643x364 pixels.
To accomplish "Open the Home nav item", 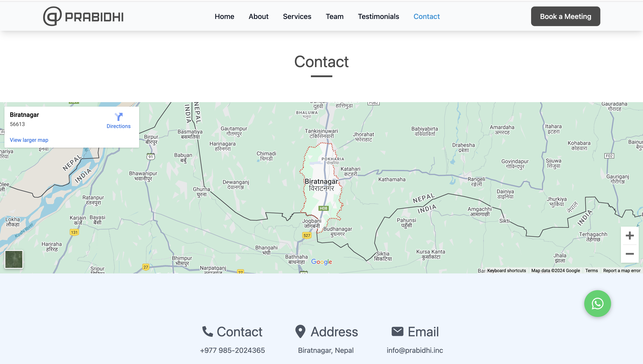I will click(224, 17).
